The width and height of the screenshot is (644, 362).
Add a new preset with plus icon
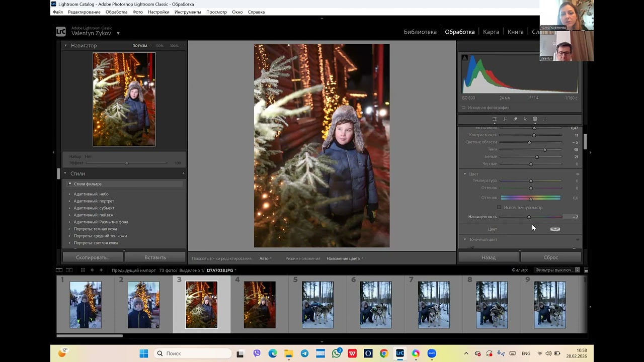coord(183,173)
